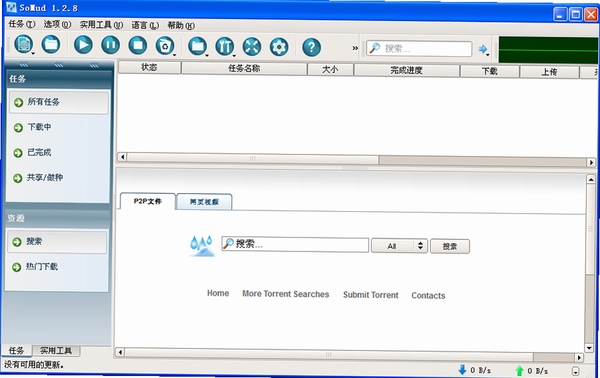Viewport: 600px width, 378px height.
Task: Click the browser pane vertical scrollbar down arrow
Action: point(589,348)
